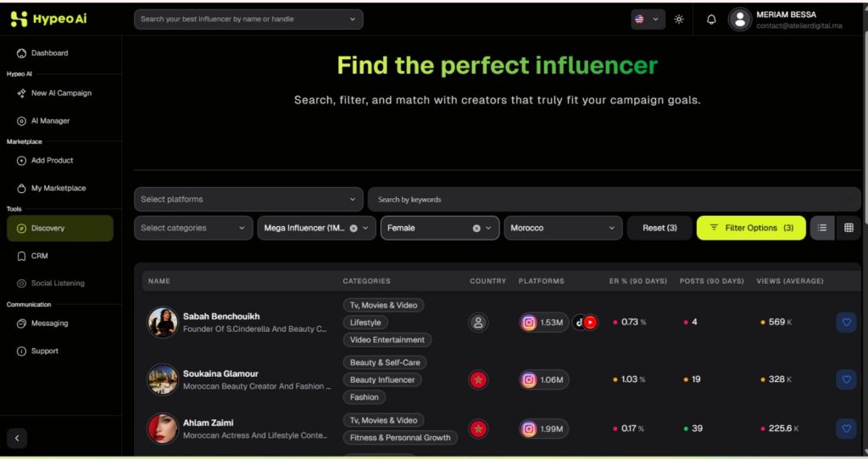Click the name Soukaina Glamour
Screen dimensions: 868x459
[221, 373]
